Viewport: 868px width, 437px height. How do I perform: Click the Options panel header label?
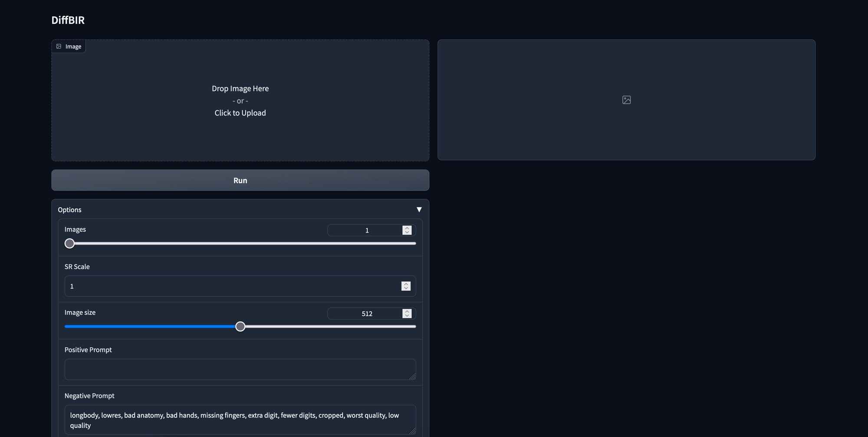[x=69, y=210]
